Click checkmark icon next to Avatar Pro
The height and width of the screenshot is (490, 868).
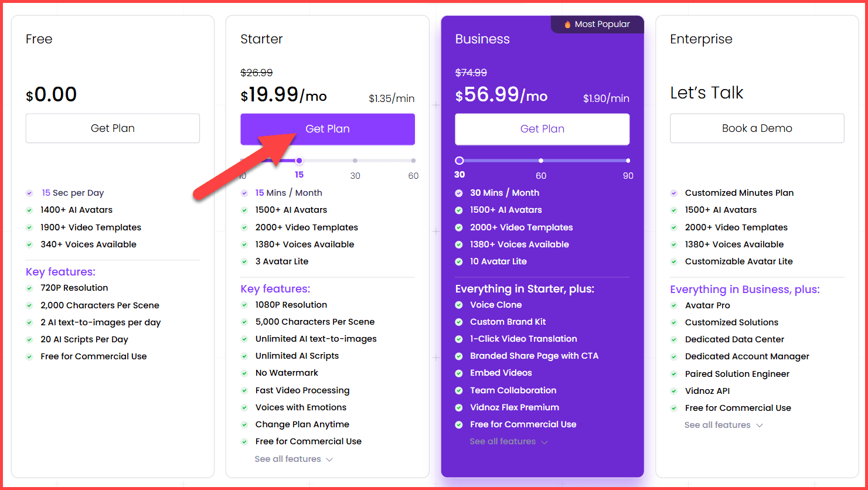(x=674, y=305)
